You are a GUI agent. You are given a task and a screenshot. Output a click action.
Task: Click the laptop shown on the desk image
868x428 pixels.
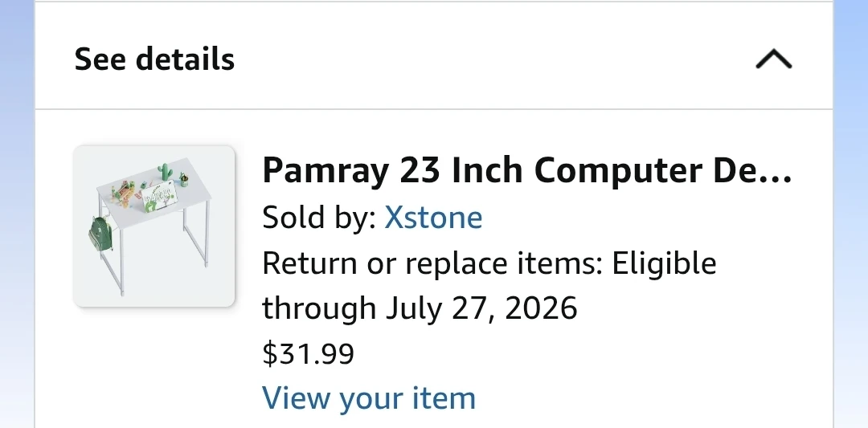[160, 197]
